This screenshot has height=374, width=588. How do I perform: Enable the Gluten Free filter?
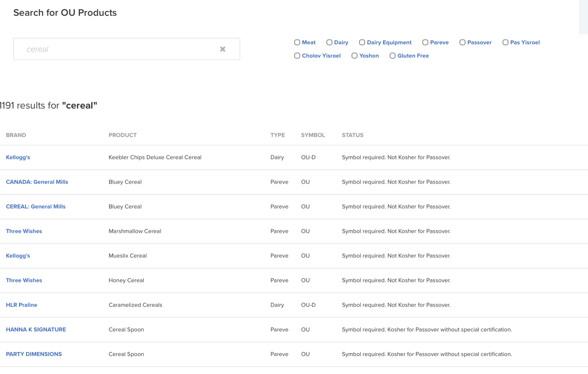[392, 56]
